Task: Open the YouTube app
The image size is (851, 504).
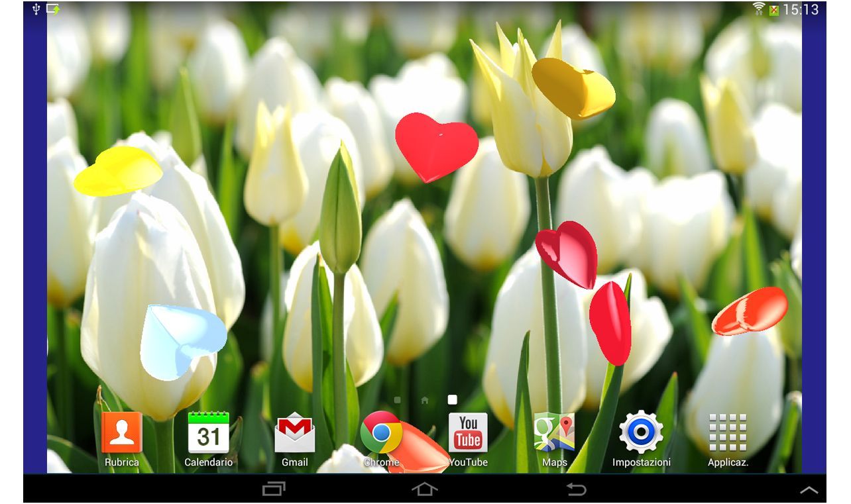Action: click(x=468, y=433)
